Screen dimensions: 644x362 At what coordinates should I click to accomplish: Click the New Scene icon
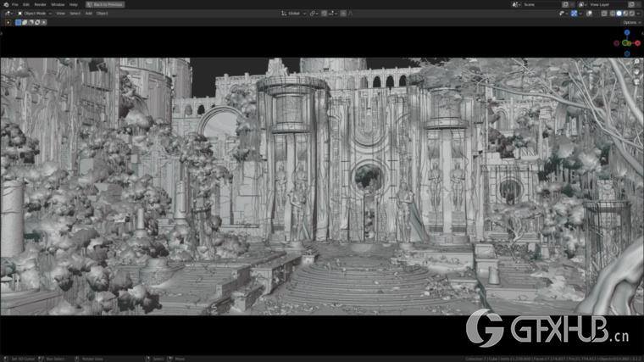[565, 4]
